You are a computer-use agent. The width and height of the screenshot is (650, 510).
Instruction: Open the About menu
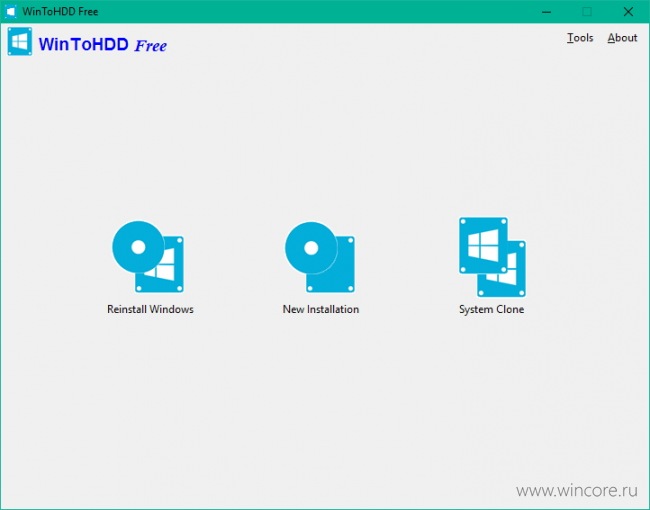(622, 38)
